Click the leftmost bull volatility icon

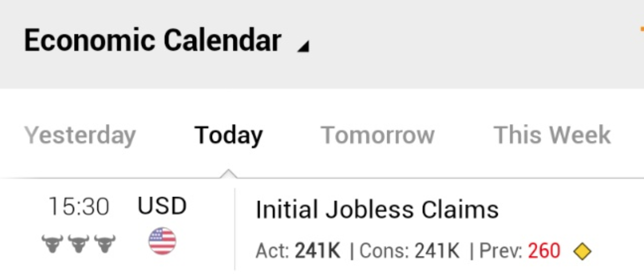[x=52, y=243]
